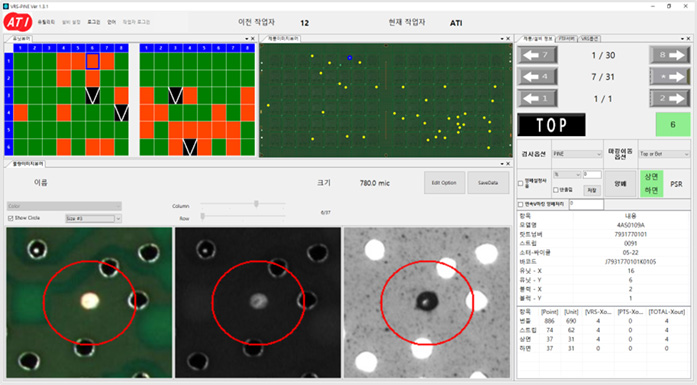Screen dimensions: 697x385
Task: Click the SaveData button
Action: point(488,183)
